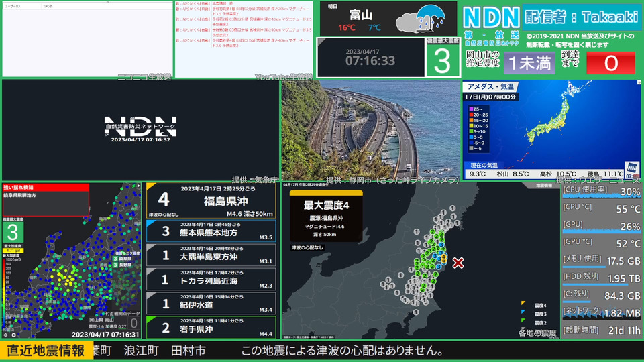The height and width of the screenshot is (362, 644).
Task: Click the 4.71 gal acceleration value
Action: click(x=13, y=250)
